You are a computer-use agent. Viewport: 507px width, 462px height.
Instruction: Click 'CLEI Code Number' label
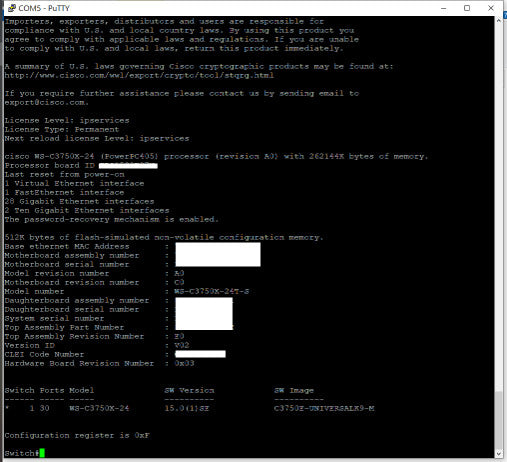point(44,354)
